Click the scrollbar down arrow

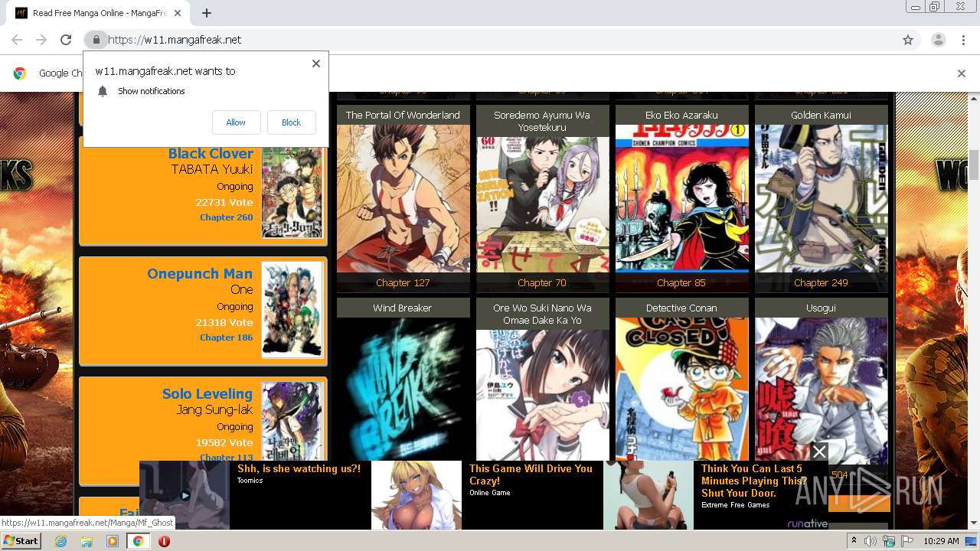[x=974, y=523]
